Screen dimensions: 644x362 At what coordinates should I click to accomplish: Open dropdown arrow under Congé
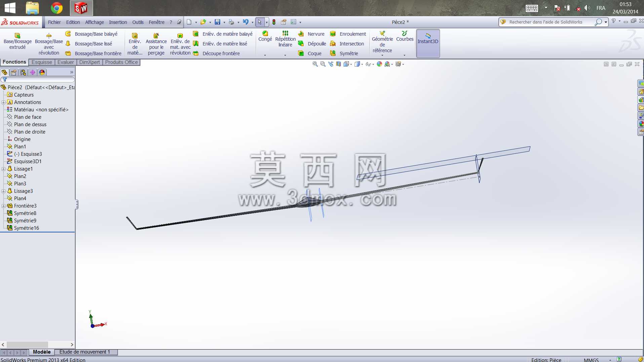[265, 55]
